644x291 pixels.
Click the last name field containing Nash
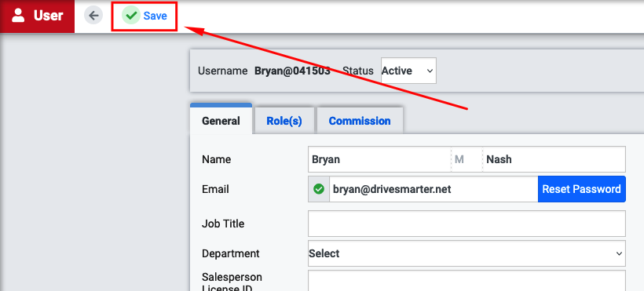554,159
